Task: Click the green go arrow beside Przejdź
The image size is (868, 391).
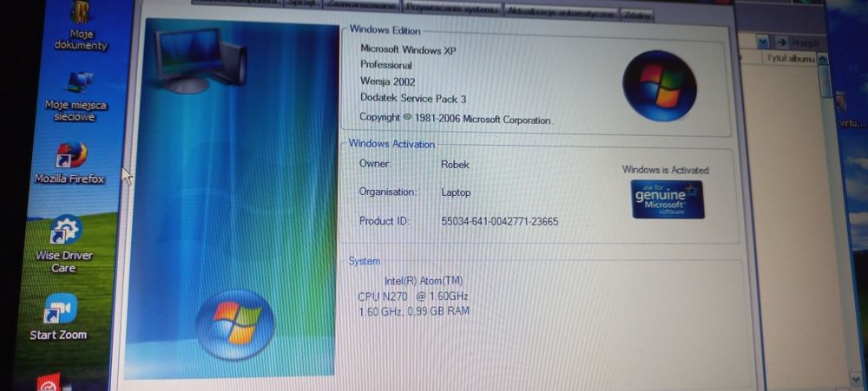Action: pyautogui.click(x=781, y=42)
